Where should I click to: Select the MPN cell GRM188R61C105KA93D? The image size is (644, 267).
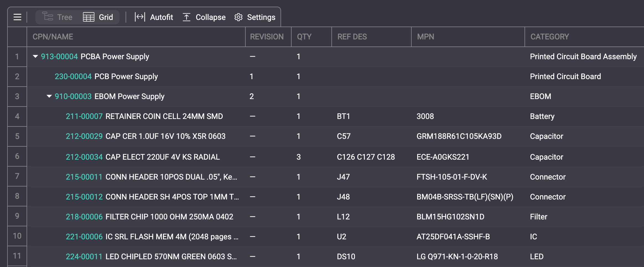[x=459, y=136]
